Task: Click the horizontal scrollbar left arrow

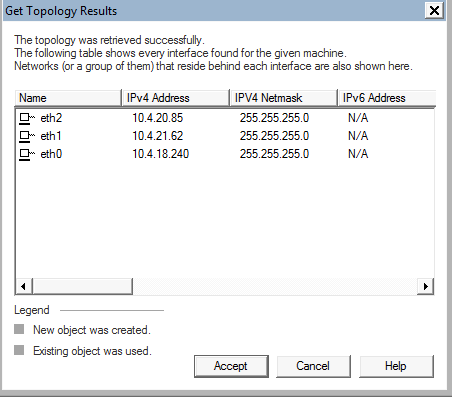Action: click(24, 286)
